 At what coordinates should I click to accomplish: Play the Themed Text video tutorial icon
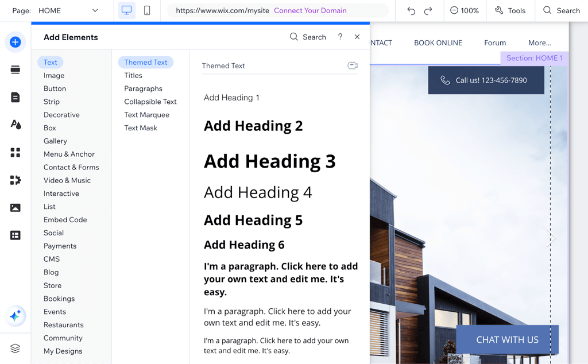[353, 65]
